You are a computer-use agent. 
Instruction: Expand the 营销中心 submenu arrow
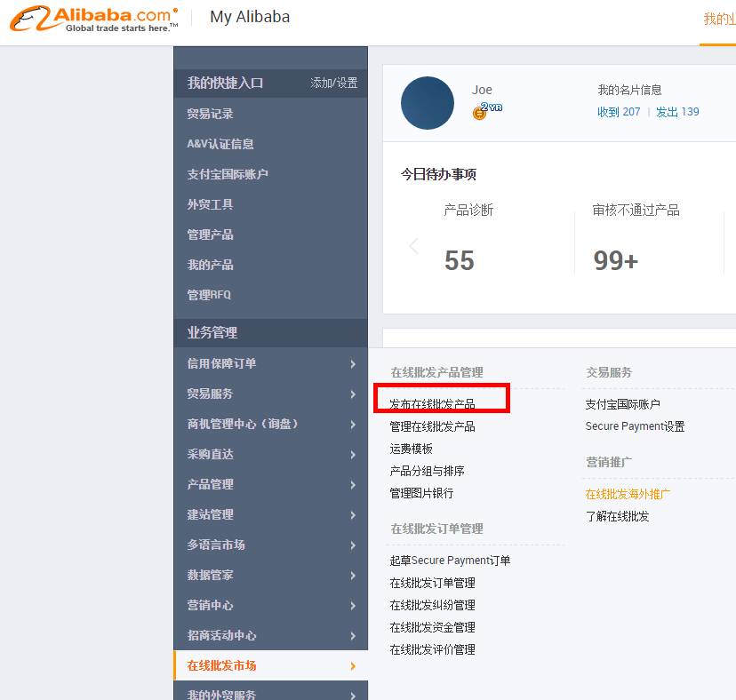[353, 606]
